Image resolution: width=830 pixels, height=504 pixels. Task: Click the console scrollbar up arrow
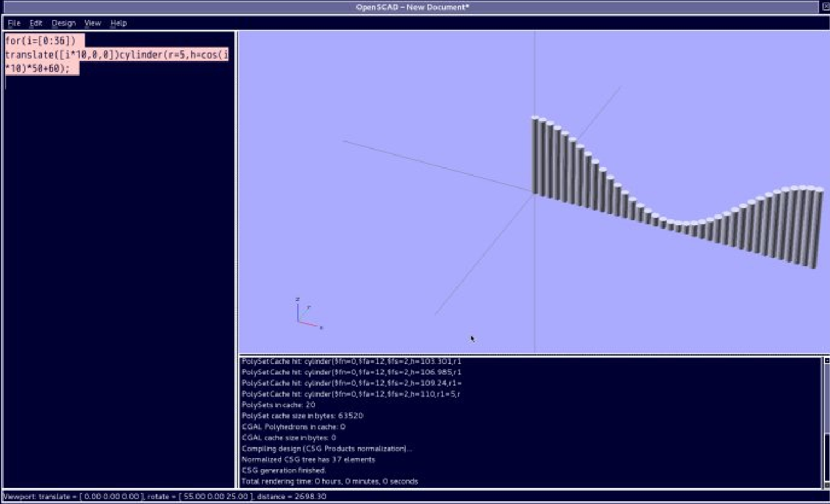pyautogui.click(x=826, y=361)
